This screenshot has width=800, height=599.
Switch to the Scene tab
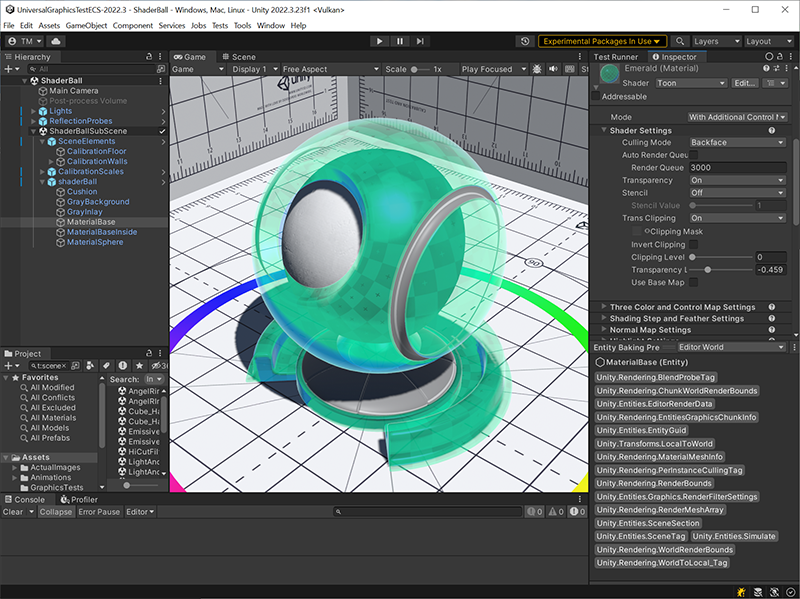click(x=238, y=57)
